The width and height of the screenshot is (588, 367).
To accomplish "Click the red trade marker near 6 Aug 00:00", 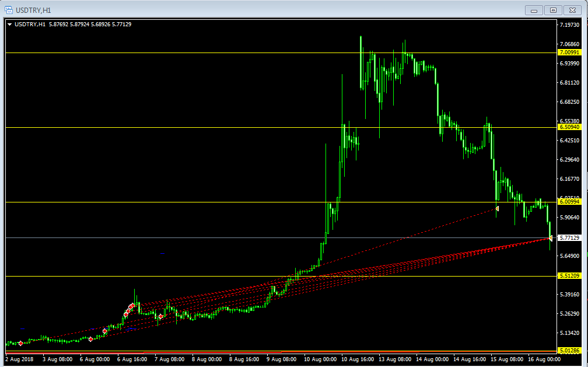I will 90,339.
